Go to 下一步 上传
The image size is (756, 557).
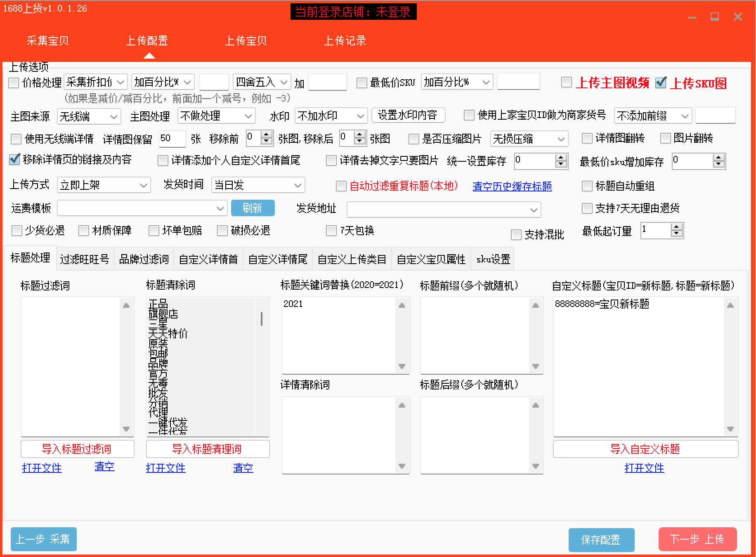[x=697, y=539]
